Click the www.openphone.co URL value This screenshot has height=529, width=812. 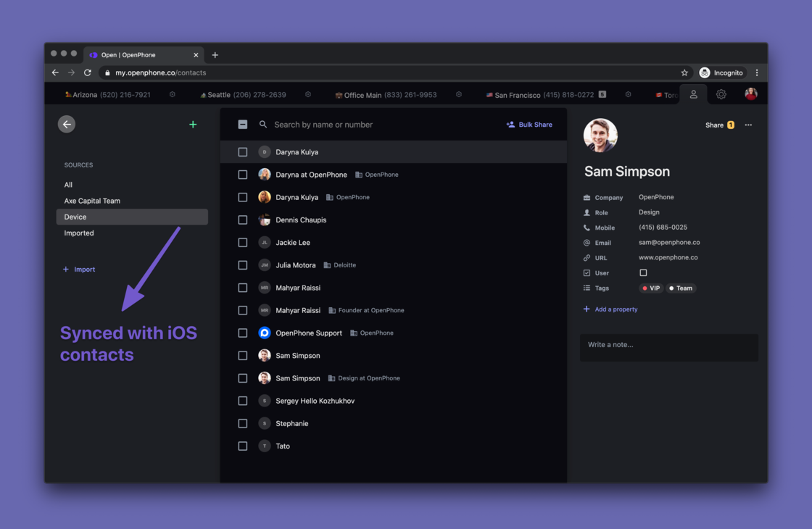coord(668,257)
